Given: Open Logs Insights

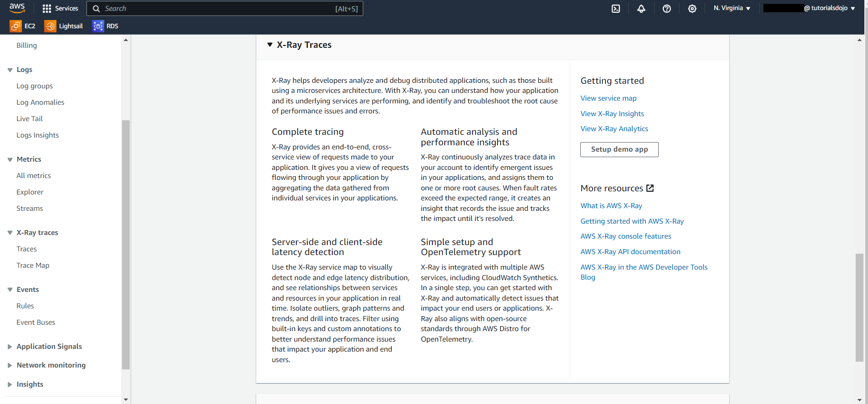Looking at the screenshot, I should pyautogui.click(x=38, y=135).
